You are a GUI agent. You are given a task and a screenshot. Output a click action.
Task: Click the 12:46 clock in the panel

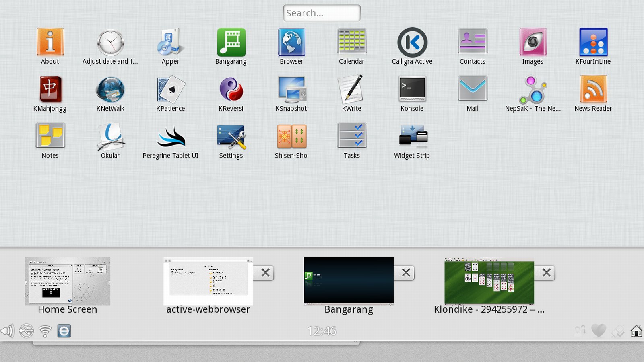322,331
